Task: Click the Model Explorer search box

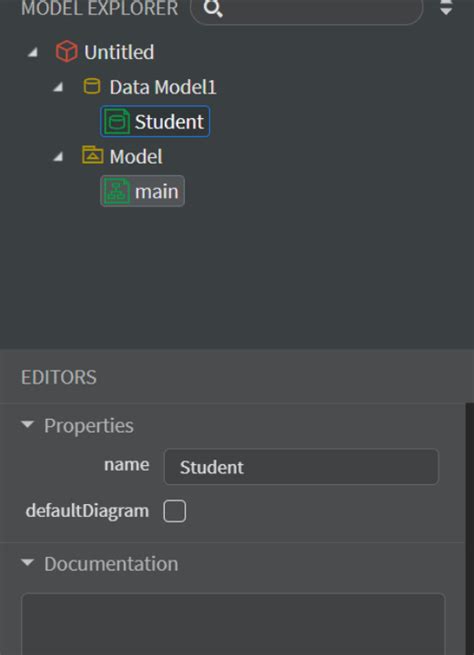Action: pos(307,9)
